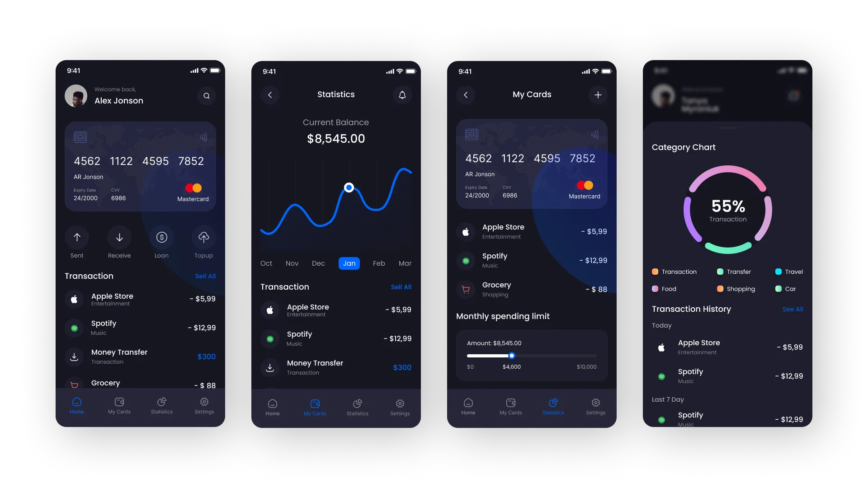
Task: Expand the Statistics back chevron
Action: (x=269, y=95)
